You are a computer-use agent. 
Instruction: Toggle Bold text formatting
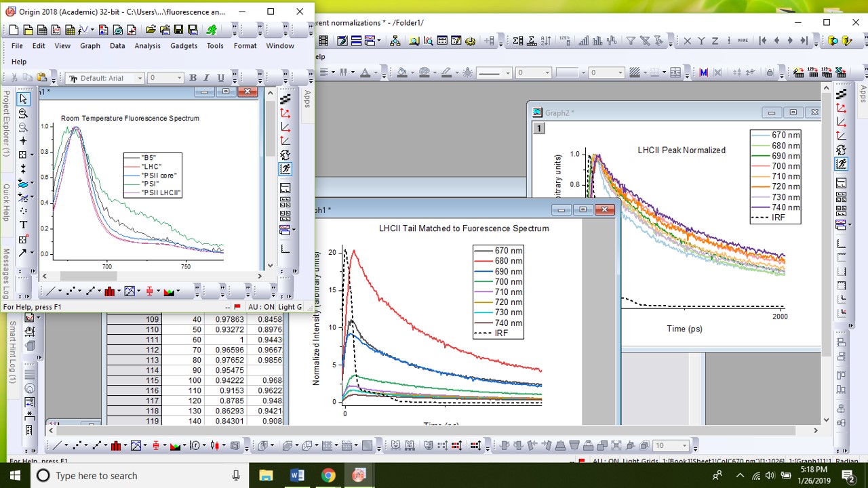193,78
